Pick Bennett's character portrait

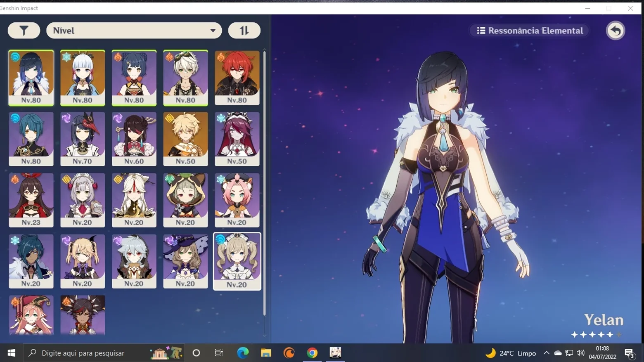click(185, 78)
